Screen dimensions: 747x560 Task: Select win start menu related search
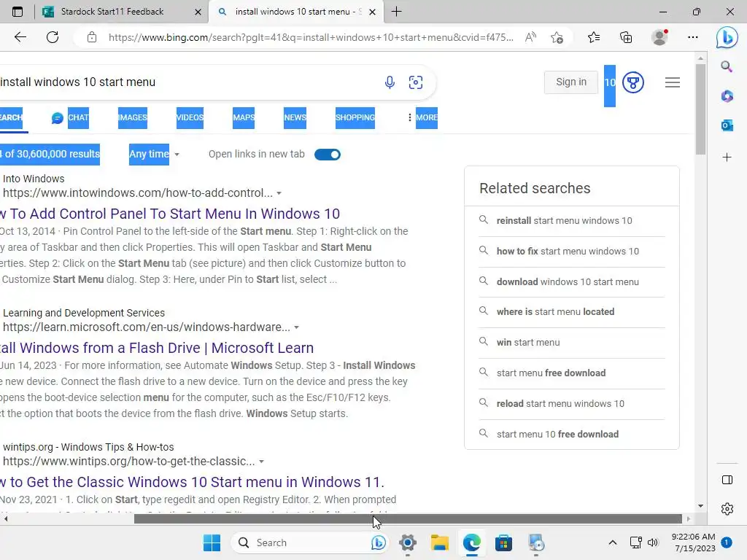528,343
